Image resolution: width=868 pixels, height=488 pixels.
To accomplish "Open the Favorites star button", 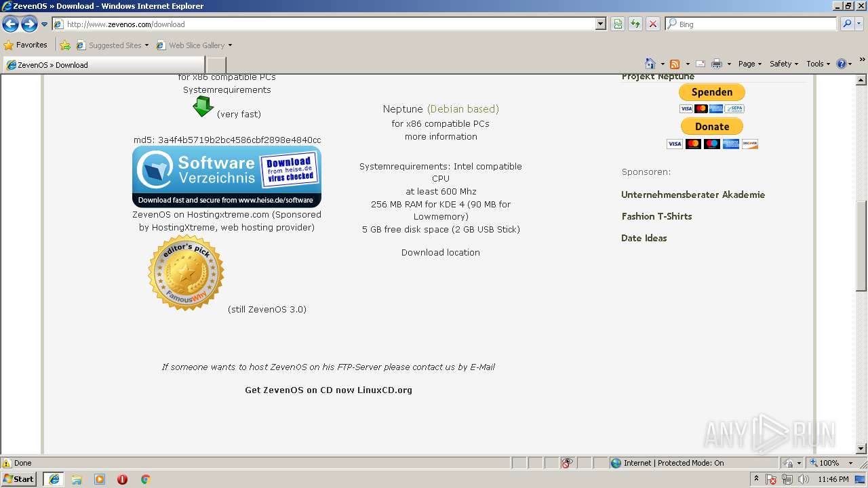I will point(26,45).
